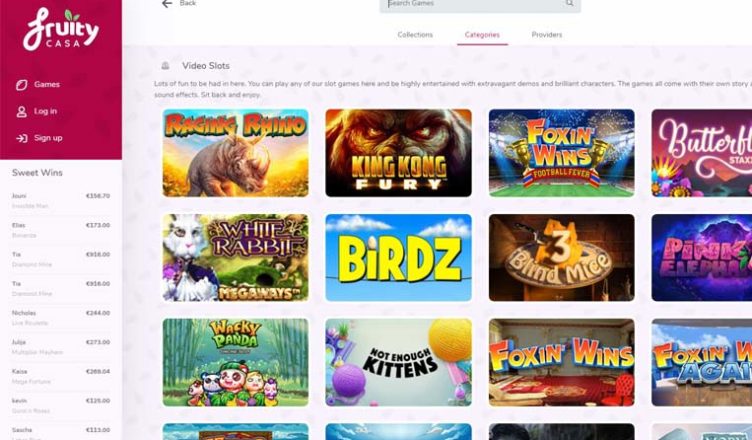The image size is (752, 440).
Task: Open the Wacky Panda game
Action: [235, 362]
